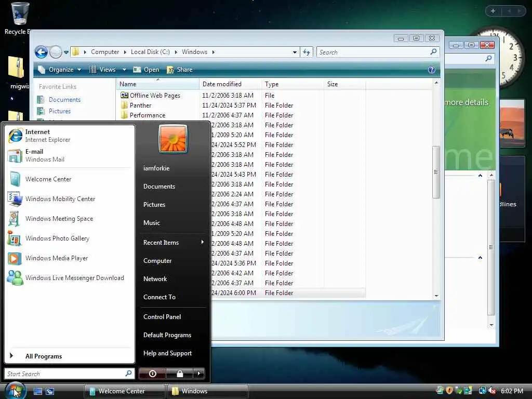Click the Start Search input field
Viewport: 532px width, 399px height.
pyautogui.click(x=69, y=374)
